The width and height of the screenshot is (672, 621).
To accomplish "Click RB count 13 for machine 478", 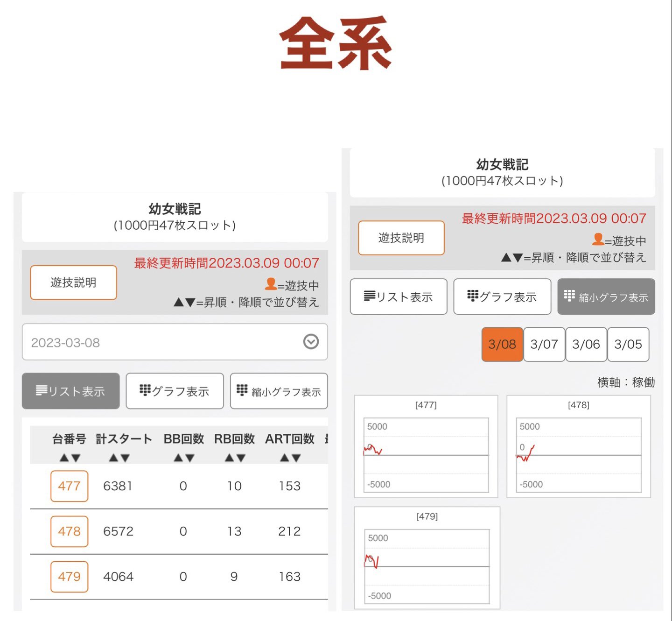I will coord(234,531).
